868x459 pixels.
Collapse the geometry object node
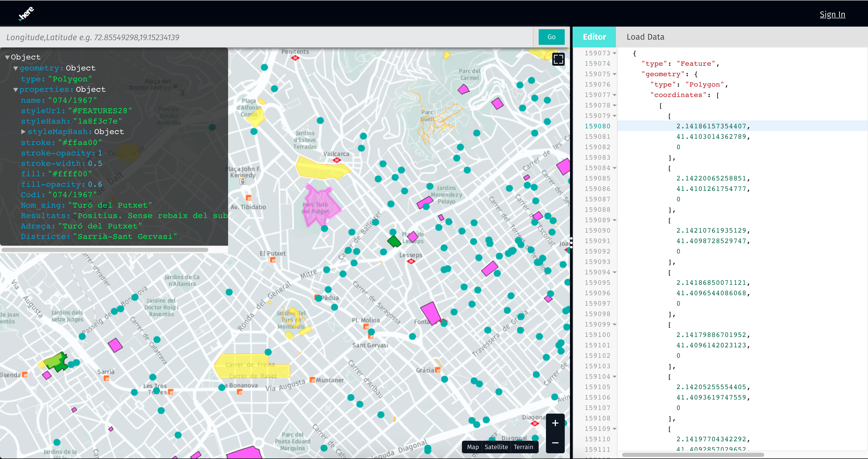15,68
